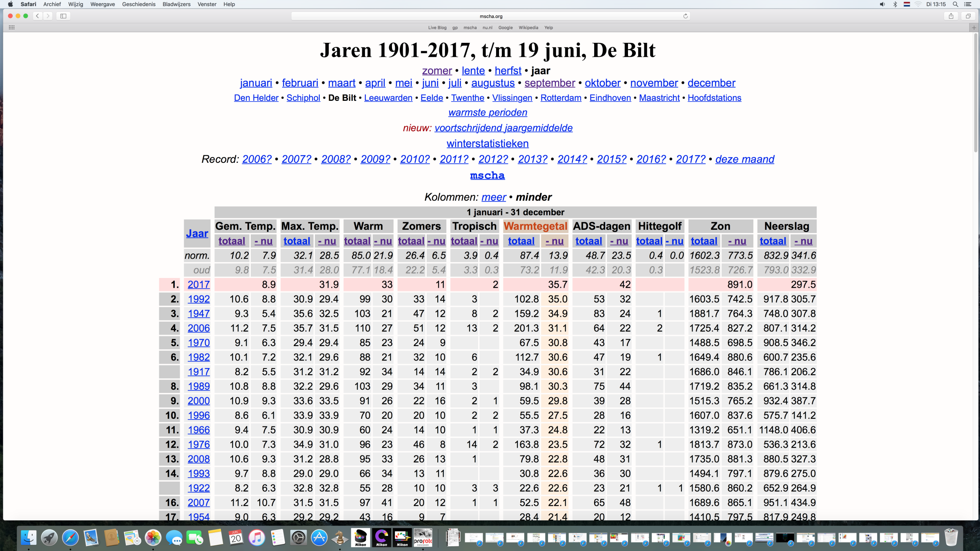Sort by Warmtegetal totaal column
Image resolution: width=980 pixels, height=551 pixels.
click(x=521, y=241)
